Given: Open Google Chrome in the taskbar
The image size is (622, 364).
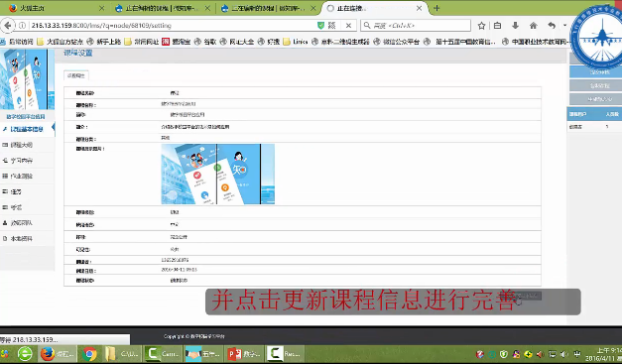Looking at the screenshot, I should 89,354.
